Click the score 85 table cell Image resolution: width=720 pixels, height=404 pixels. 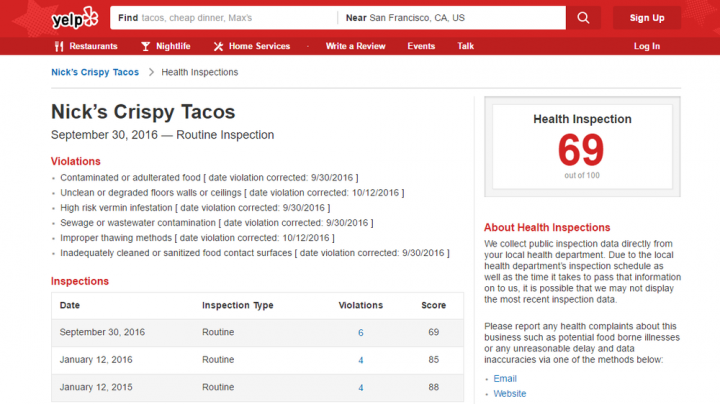pos(433,359)
